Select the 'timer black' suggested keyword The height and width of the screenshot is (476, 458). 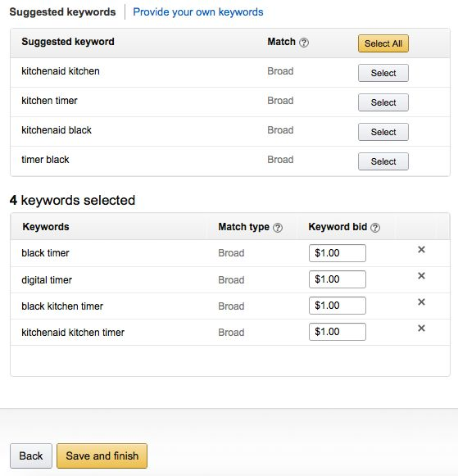pyautogui.click(x=383, y=161)
